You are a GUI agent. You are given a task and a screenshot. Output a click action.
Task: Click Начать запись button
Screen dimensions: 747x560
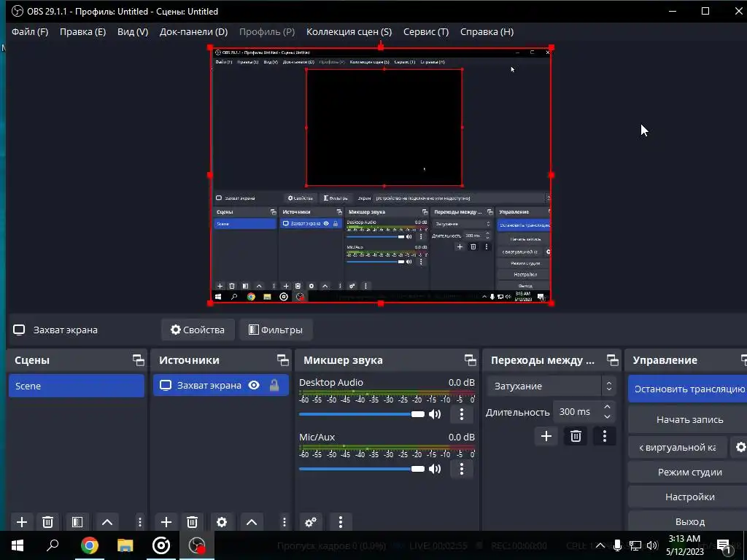687,419
